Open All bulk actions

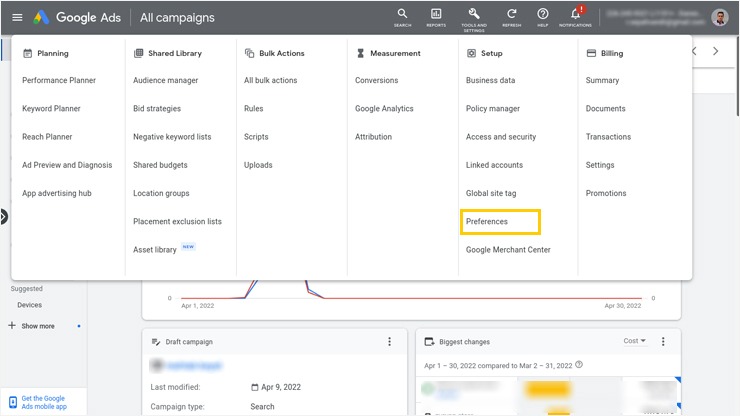pos(270,80)
